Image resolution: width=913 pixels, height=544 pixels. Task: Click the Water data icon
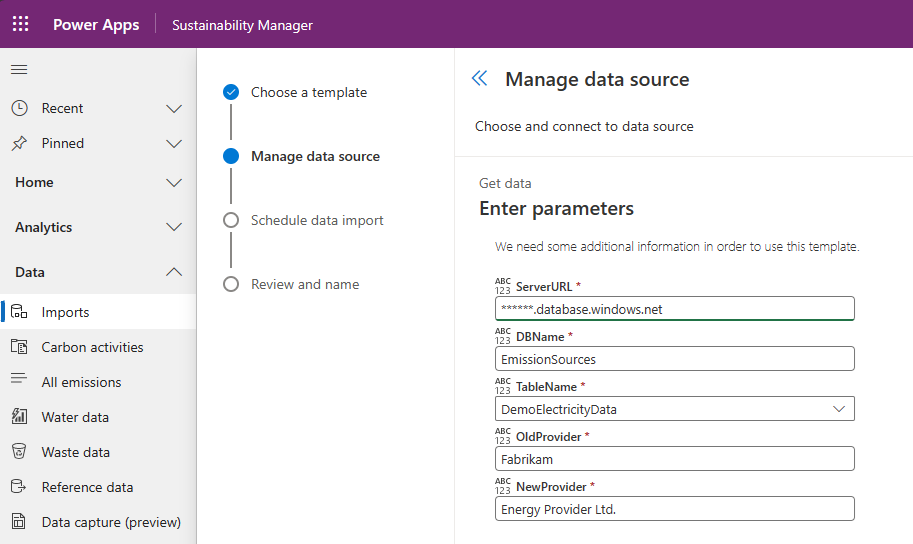(19, 416)
